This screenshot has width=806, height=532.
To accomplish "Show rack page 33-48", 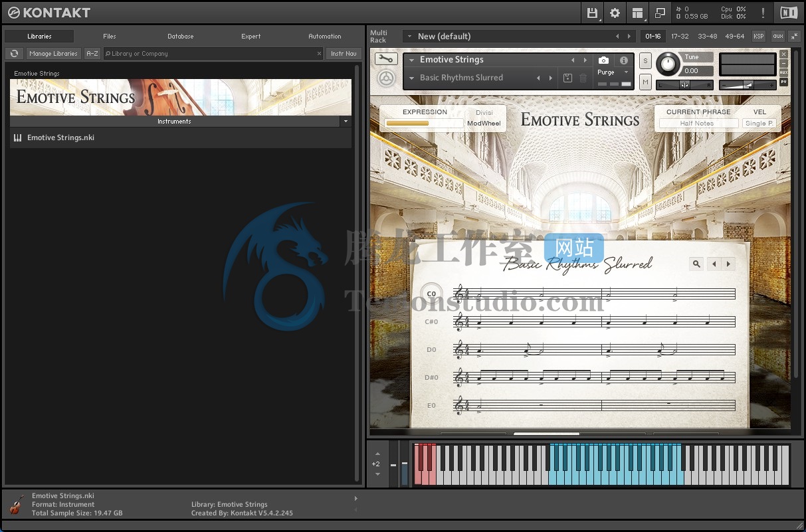I will pos(708,37).
